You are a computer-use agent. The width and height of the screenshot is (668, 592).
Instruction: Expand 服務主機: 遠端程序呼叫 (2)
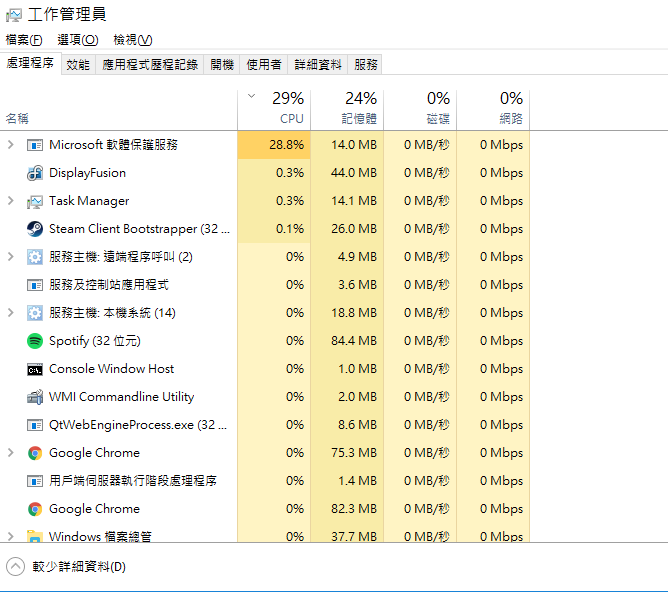coord(11,256)
